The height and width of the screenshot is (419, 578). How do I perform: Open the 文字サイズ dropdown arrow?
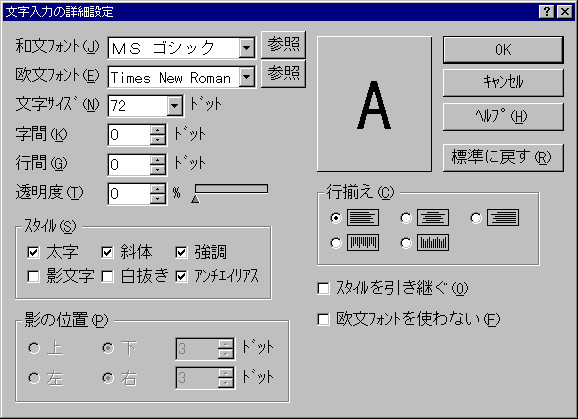[x=174, y=106]
